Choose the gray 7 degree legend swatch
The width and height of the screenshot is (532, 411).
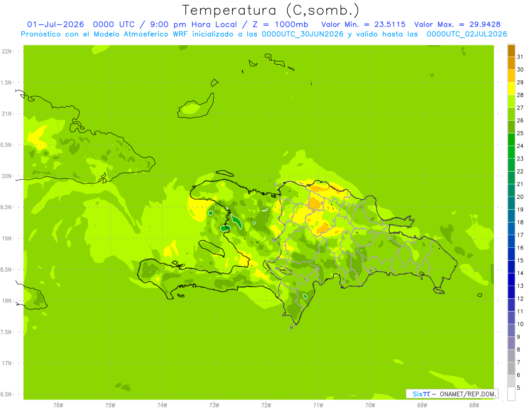coord(511,356)
